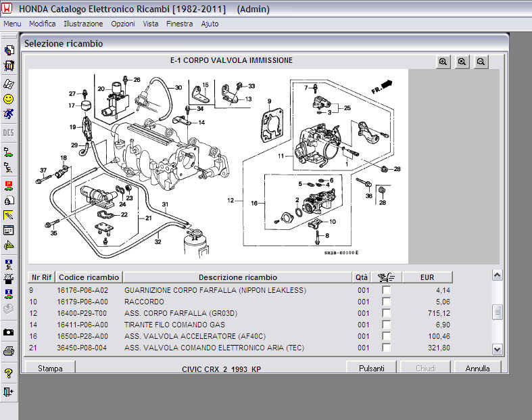
Task: Click the running man sidebar icon
Action: pos(9,114)
